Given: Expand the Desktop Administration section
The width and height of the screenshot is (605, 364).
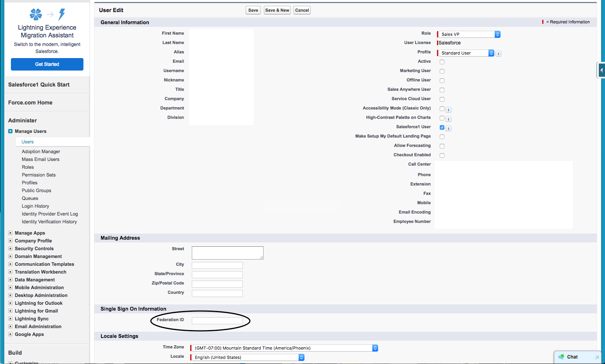Looking at the screenshot, I should [11, 295].
